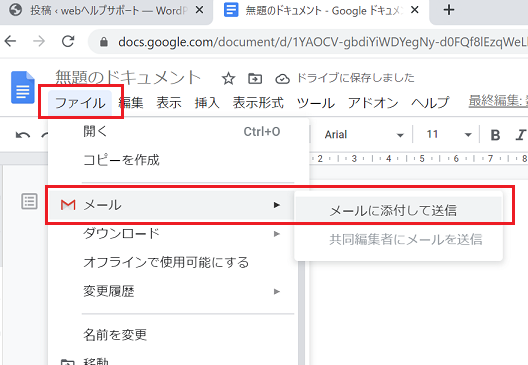Expand the メール submenu
Viewport: 528px width, 365px height.
pos(172,205)
